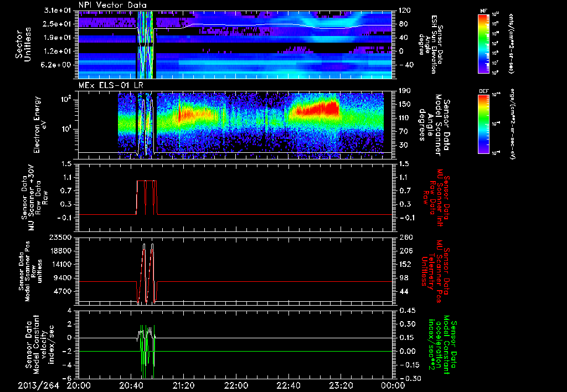This screenshot has height=392, width=567.
Task: Click the "206" telemetry tick label
Action: (x=405, y=251)
